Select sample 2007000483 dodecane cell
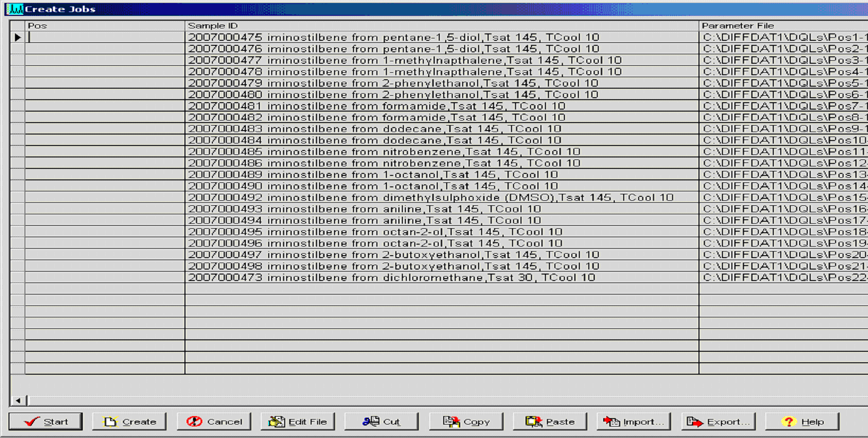The width and height of the screenshot is (868, 438). click(x=442, y=129)
